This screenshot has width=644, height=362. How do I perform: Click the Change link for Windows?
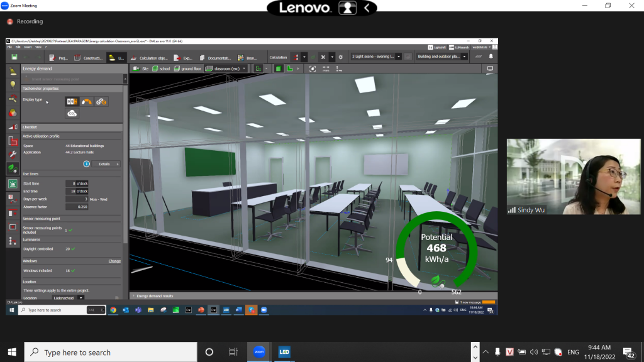[x=114, y=261]
